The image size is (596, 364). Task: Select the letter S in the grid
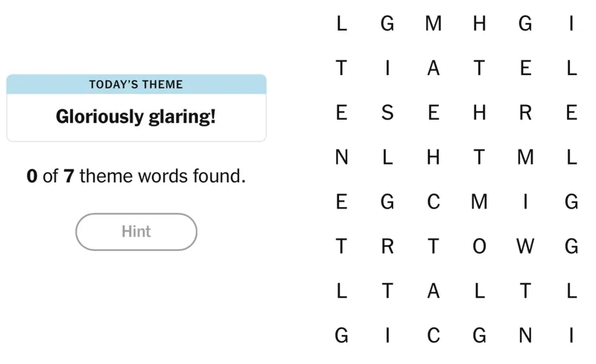tap(387, 113)
